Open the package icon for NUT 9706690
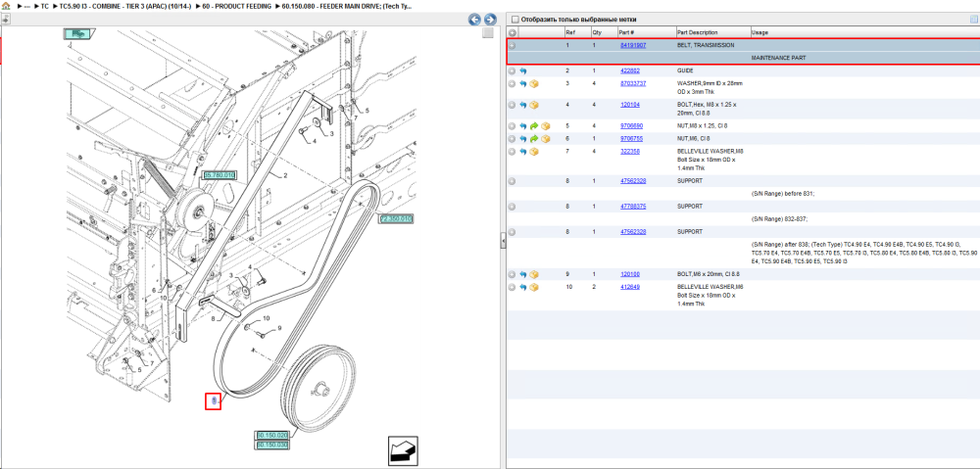 (546, 126)
